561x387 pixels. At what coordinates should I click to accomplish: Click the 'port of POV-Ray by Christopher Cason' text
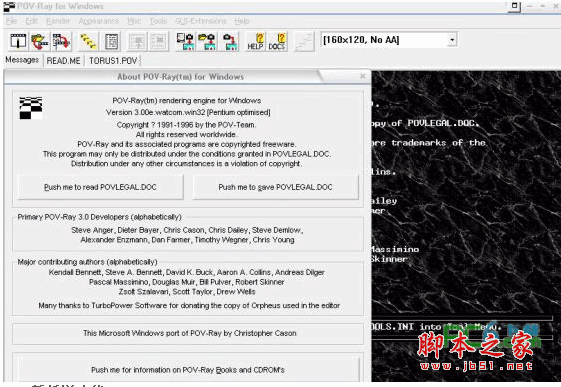pos(190,333)
